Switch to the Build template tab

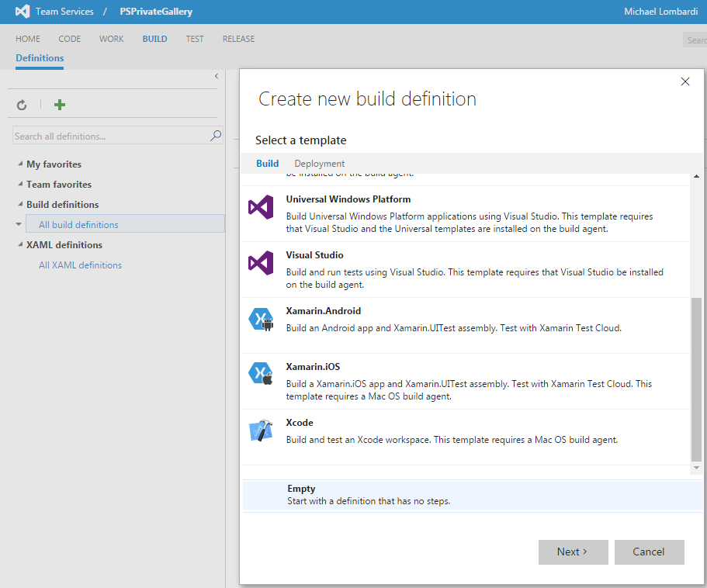click(x=268, y=164)
